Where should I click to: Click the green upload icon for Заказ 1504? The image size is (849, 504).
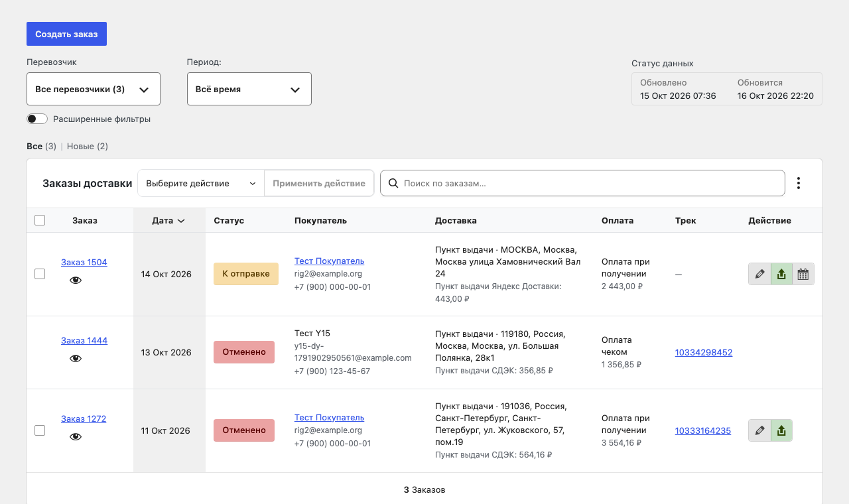click(781, 274)
